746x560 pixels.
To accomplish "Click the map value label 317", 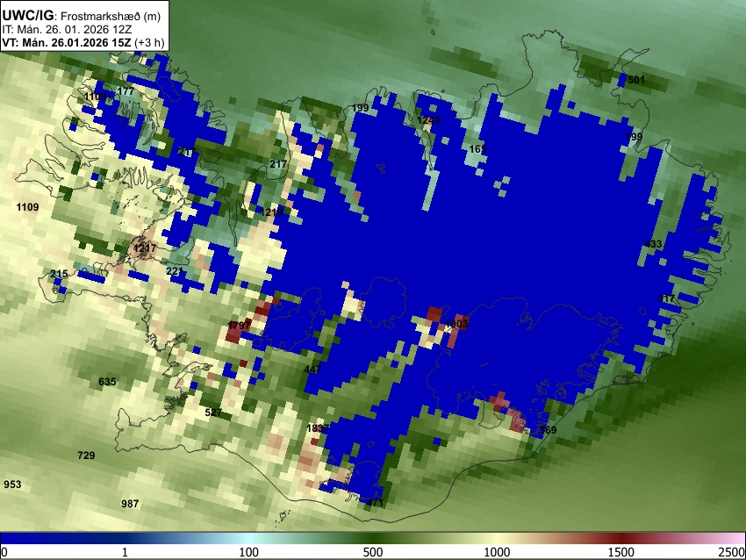I will [666, 298].
